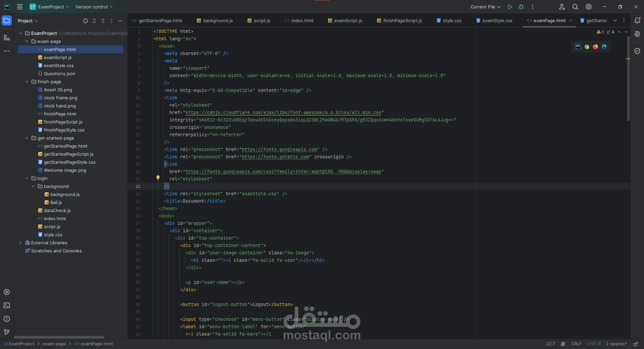This screenshot has height=349, width=644.
Task: Open more run actions menu
Action: click(533, 7)
